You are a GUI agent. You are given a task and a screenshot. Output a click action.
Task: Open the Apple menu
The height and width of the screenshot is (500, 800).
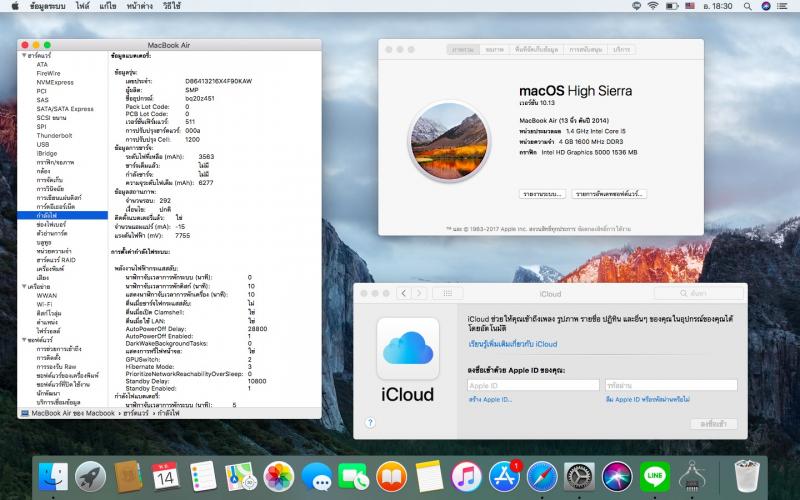15,6
